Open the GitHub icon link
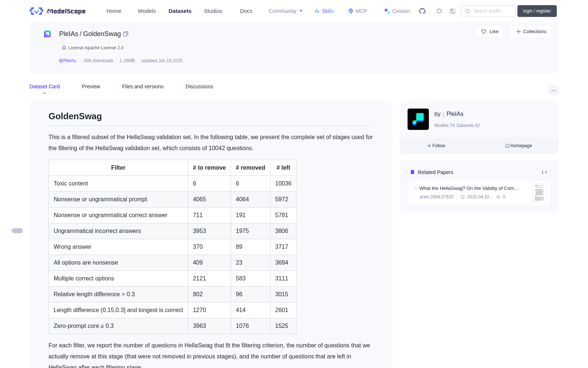 click(422, 11)
